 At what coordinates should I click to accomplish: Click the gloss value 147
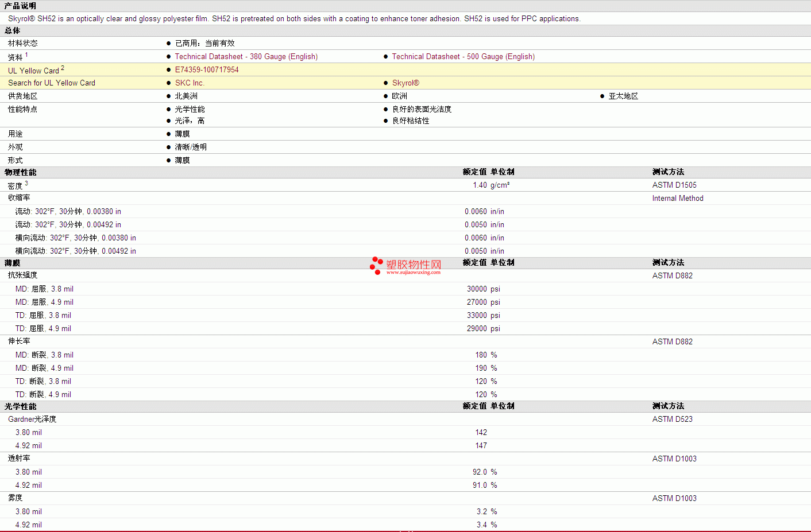point(481,445)
